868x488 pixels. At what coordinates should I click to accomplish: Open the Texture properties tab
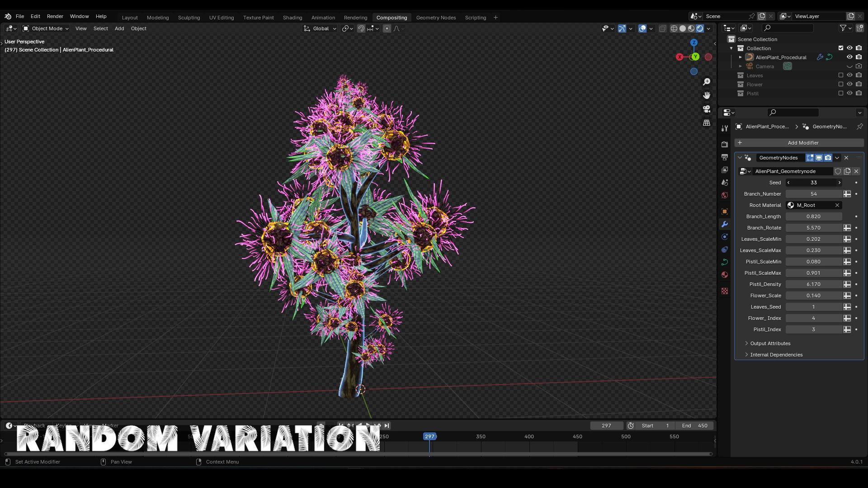pyautogui.click(x=725, y=291)
